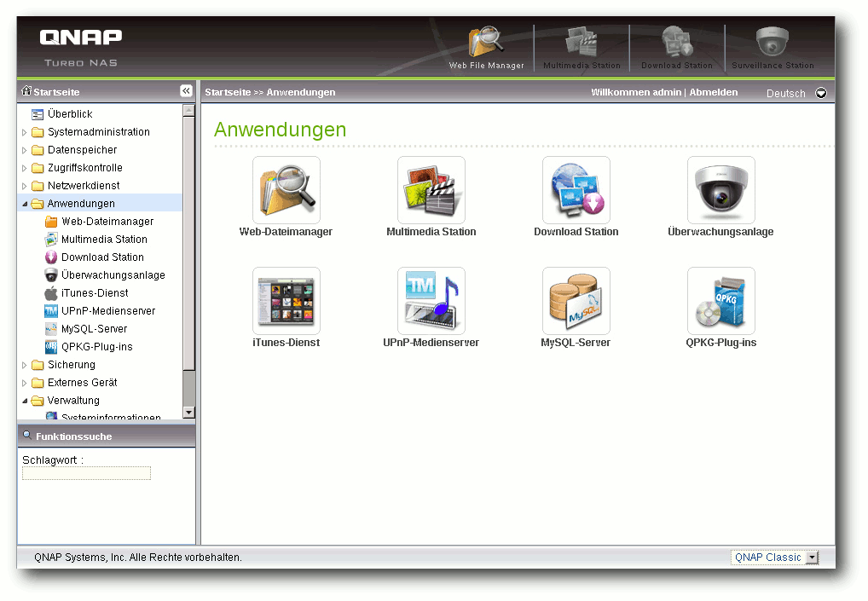Open QPKG-Plug-ins large icon in main panel
Viewport: 868px width, 601px height.
721,300
